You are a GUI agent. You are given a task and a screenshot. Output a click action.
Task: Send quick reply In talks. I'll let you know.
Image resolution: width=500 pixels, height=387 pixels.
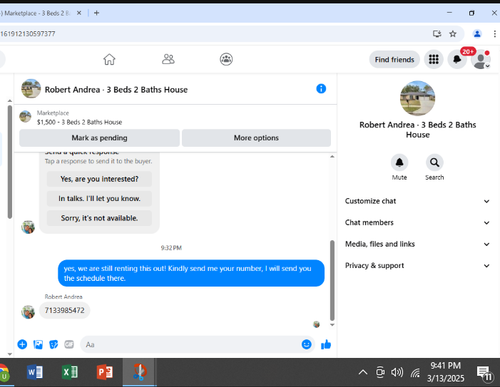pos(99,198)
